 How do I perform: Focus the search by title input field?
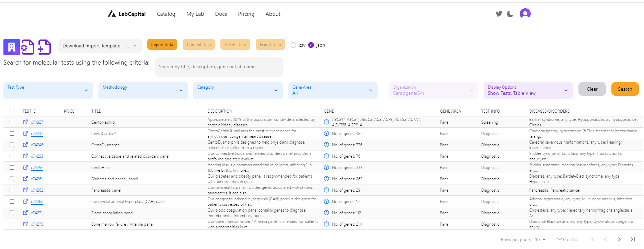coord(219,67)
